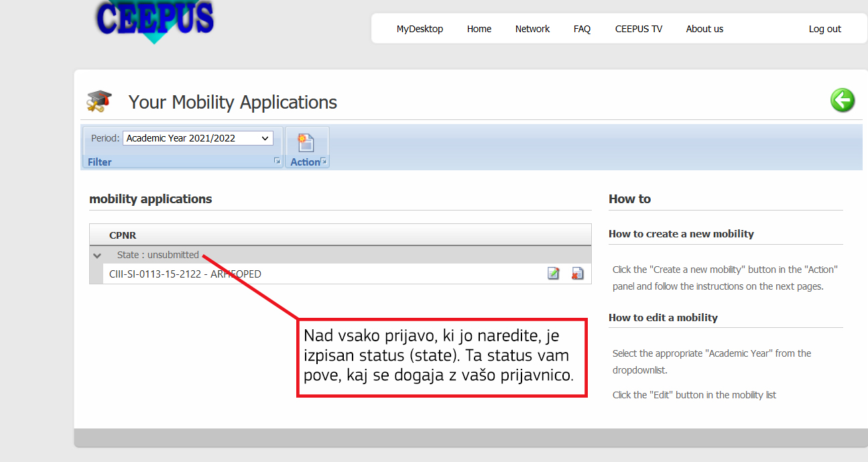
Task: Collapse the State : unsubmitted group
Action: [98, 255]
